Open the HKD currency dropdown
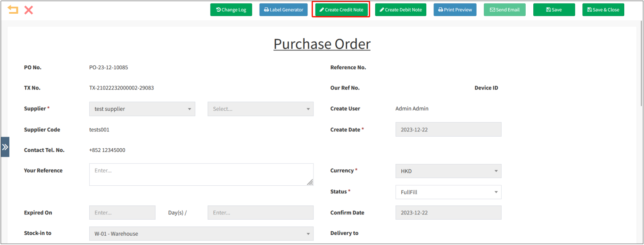Screen dimensions: 644x245 pyautogui.click(x=448, y=171)
